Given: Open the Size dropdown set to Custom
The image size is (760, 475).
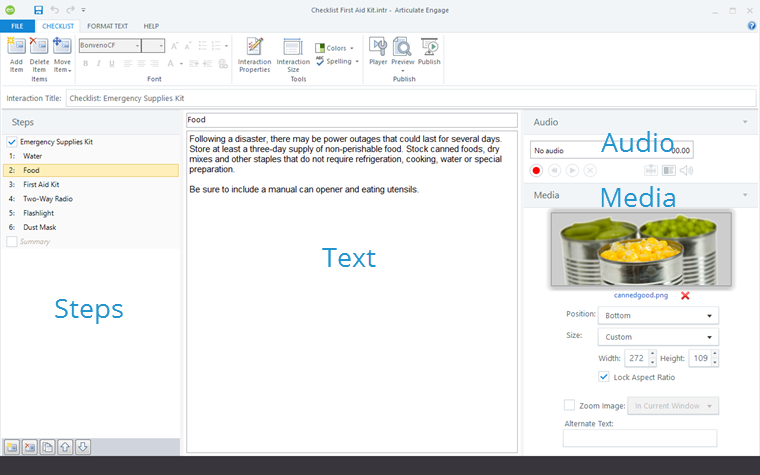Looking at the screenshot, I should coord(659,337).
